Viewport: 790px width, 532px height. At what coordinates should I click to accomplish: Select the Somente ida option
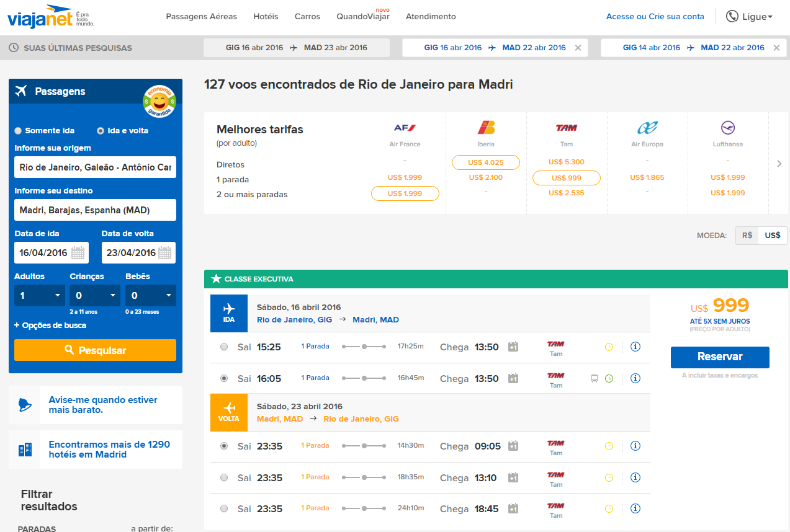[18, 131]
